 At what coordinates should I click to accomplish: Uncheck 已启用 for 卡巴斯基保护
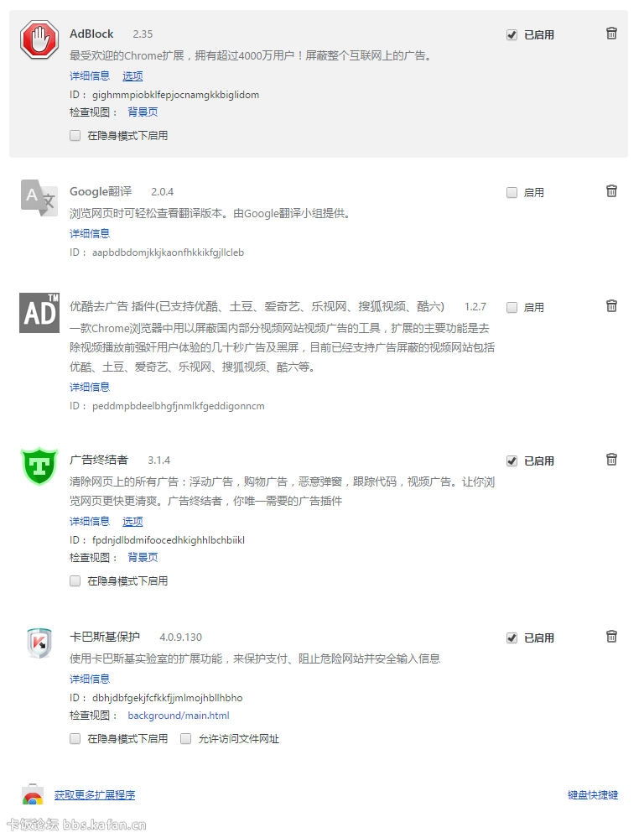coord(512,638)
